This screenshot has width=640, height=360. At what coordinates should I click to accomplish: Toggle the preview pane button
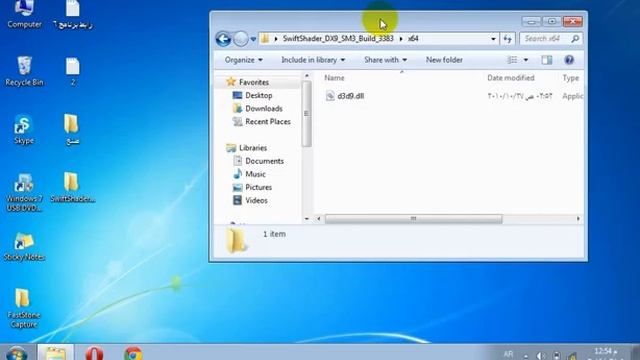(547, 60)
